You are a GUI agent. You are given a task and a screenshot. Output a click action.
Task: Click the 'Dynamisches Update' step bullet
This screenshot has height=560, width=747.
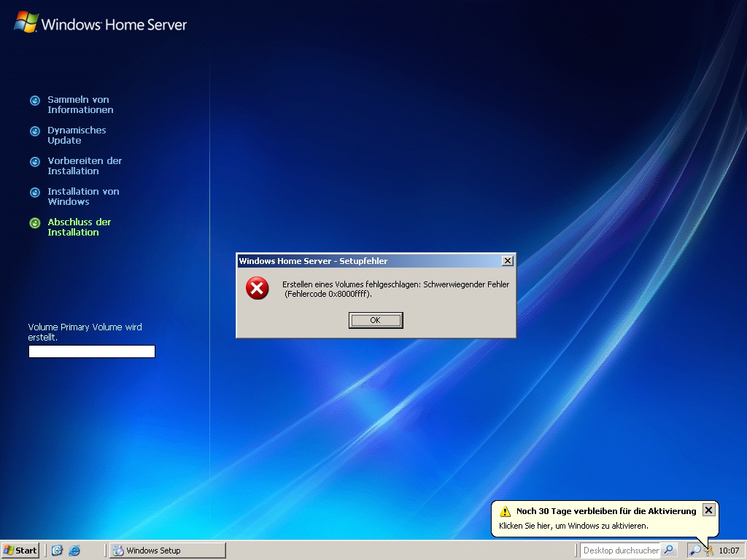(x=35, y=131)
